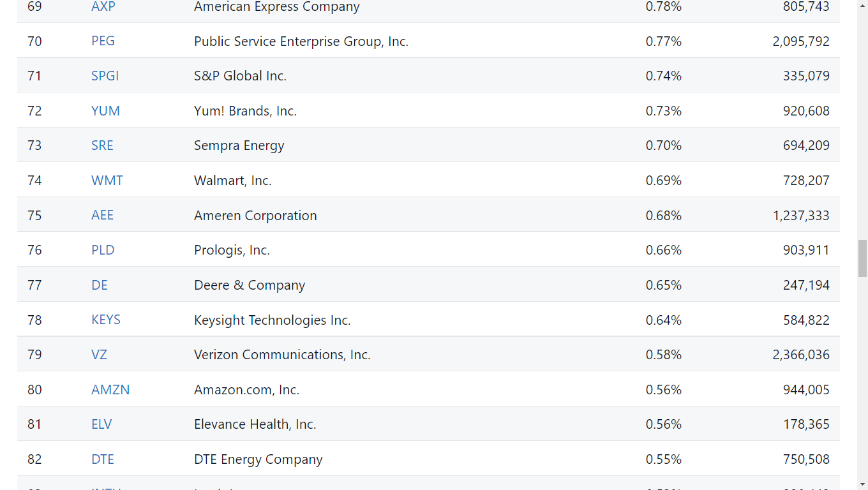The width and height of the screenshot is (868, 490).
Task: Click the vertical scrollbar thumb
Action: point(862,258)
